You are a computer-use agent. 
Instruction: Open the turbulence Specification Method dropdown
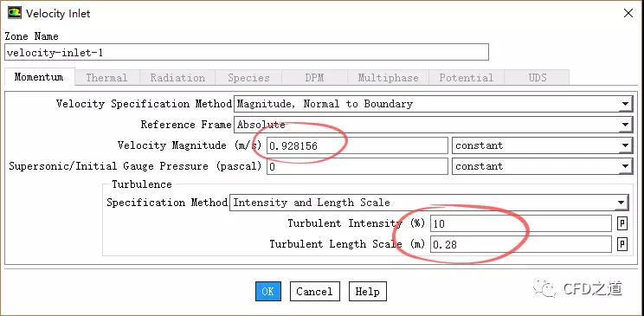pyautogui.click(x=428, y=203)
